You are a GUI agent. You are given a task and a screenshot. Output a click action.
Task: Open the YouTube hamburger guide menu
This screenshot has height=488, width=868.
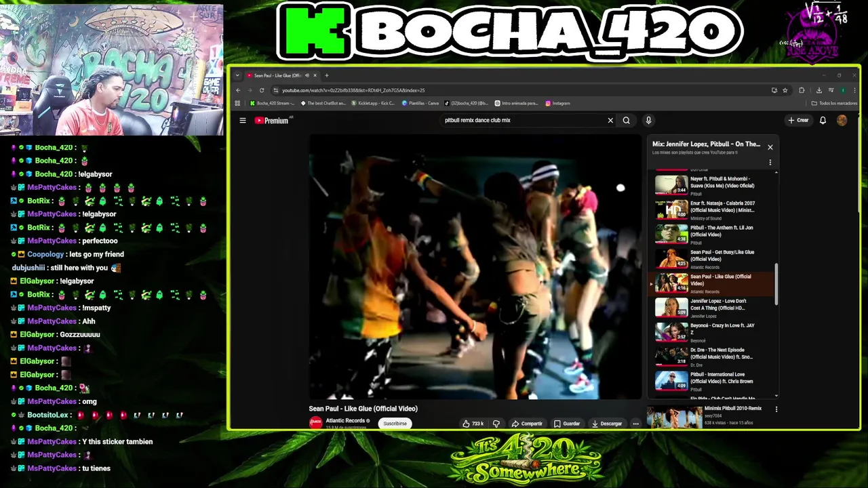coord(243,121)
